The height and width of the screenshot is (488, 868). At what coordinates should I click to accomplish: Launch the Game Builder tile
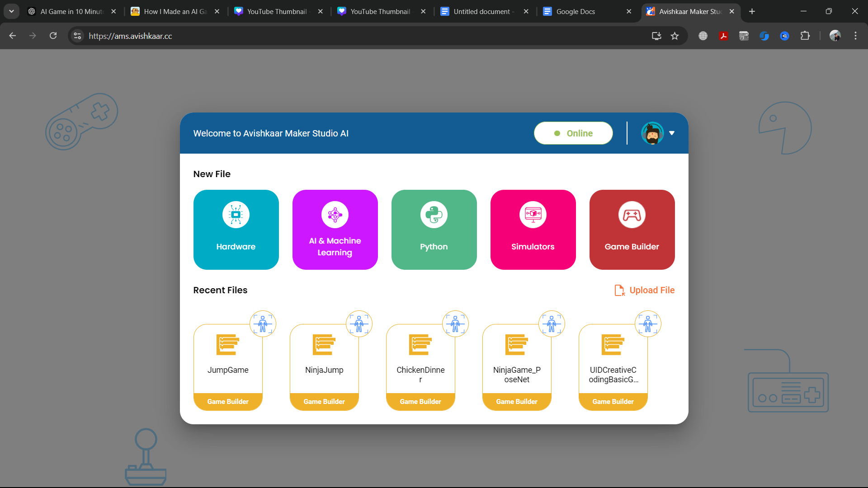(x=632, y=230)
